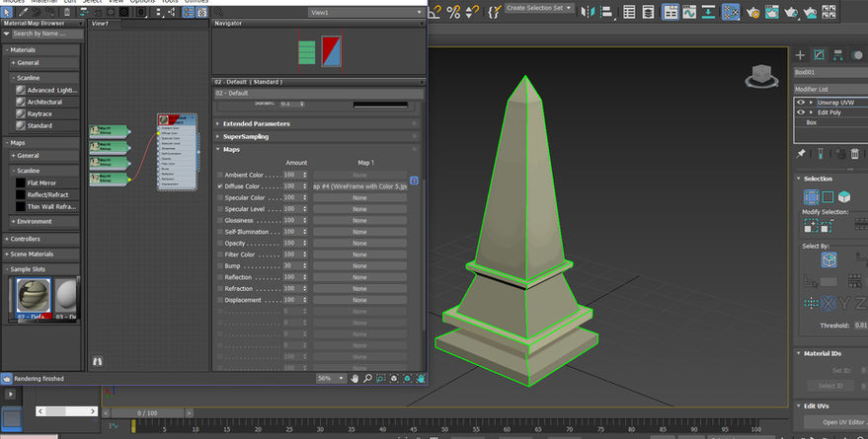Toggle the Diffuse Color map checkbox
This screenshot has width=868, height=439.
pyautogui.click(x=219, y=185)
